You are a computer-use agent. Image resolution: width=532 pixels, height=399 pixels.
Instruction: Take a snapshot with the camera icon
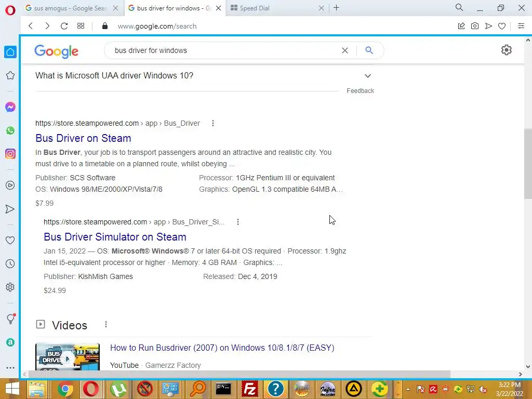coord(475,26)
